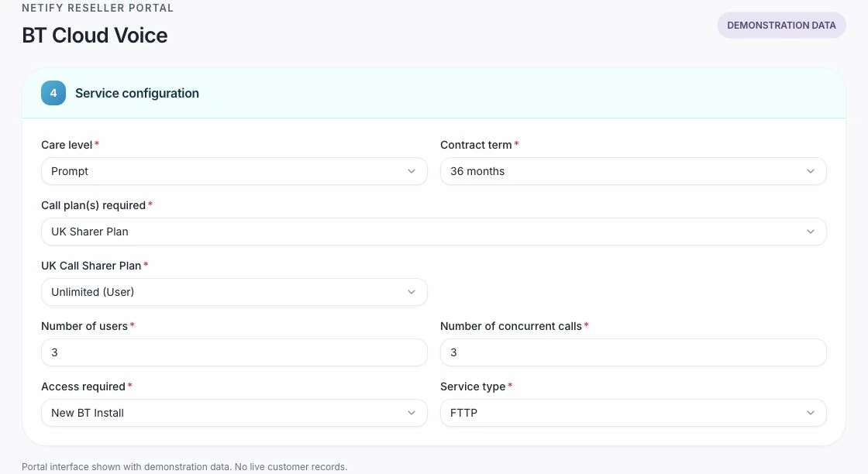Open the Care level dropdown
This screenshot has height=474, width=868.
click(234, 171)
